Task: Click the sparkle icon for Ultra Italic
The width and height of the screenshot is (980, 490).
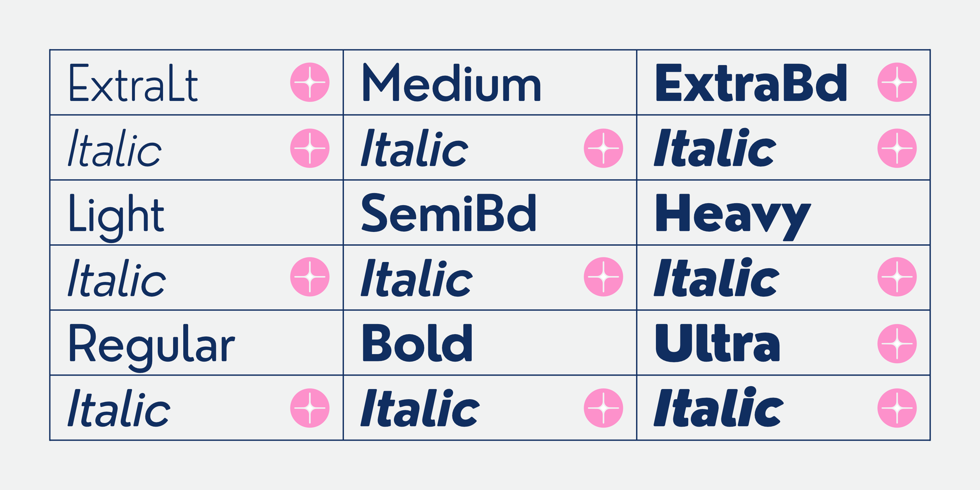Action: (897, 408)
